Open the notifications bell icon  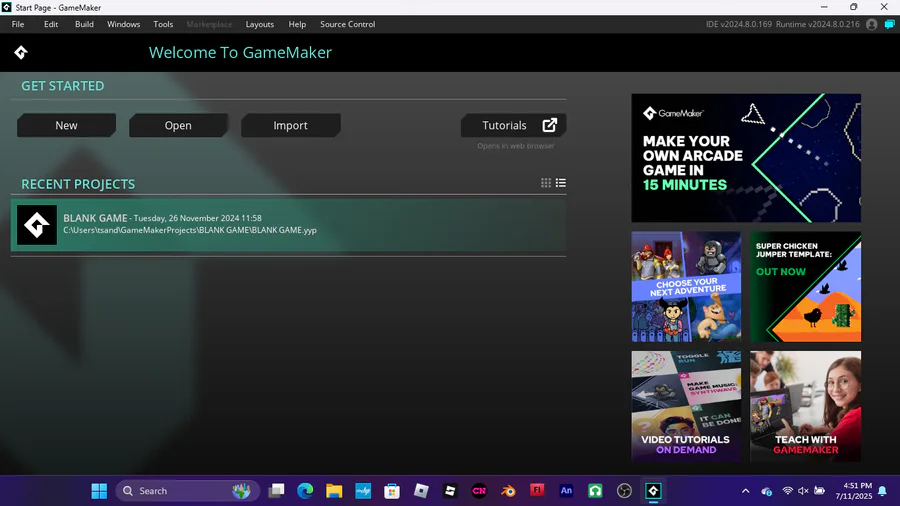click(882, 491)
